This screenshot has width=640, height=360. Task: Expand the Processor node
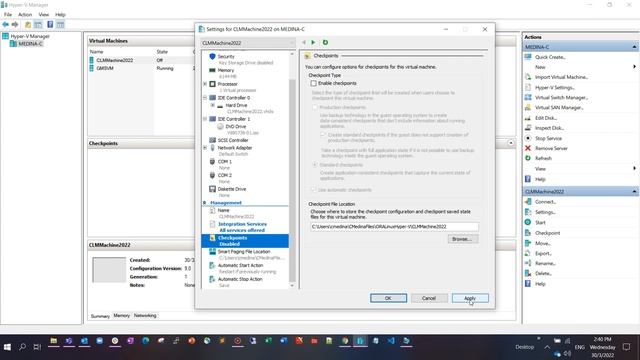pos(205,84)
